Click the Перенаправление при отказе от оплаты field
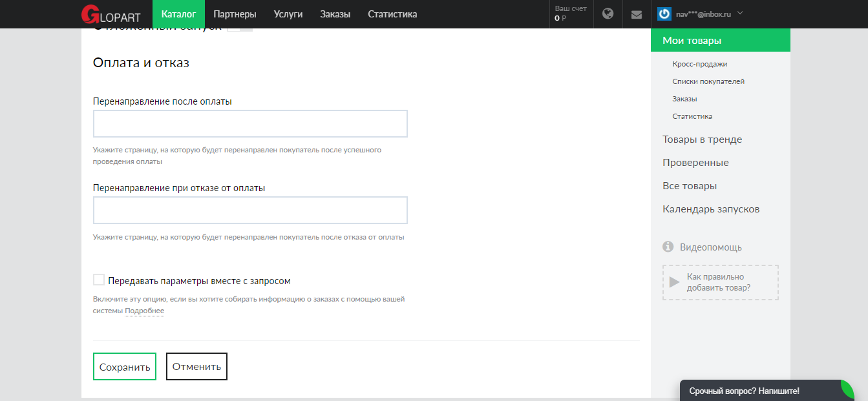 pyautogui.click(x=250, y=210)
